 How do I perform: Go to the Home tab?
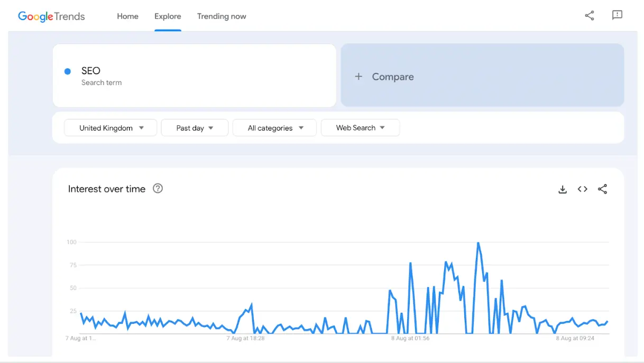pos(127,16)
